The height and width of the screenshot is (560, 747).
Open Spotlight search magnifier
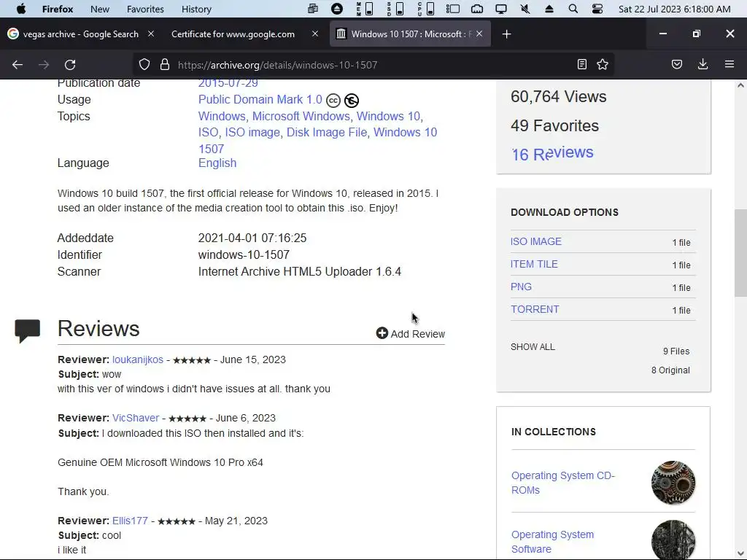coord(573,9)
